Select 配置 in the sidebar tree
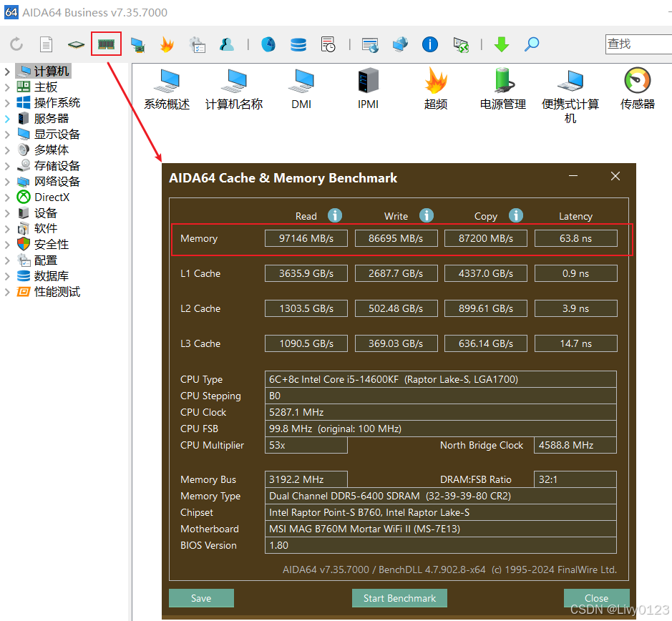Image resolution: width=672 pixels, height=621 pixels. coord(45,260)
